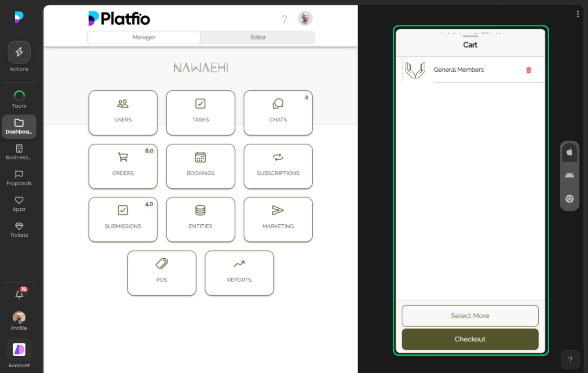Select the Manager tab
This screenshot has width=588, height=373.
pyautogui.click(x=144, y=37)
